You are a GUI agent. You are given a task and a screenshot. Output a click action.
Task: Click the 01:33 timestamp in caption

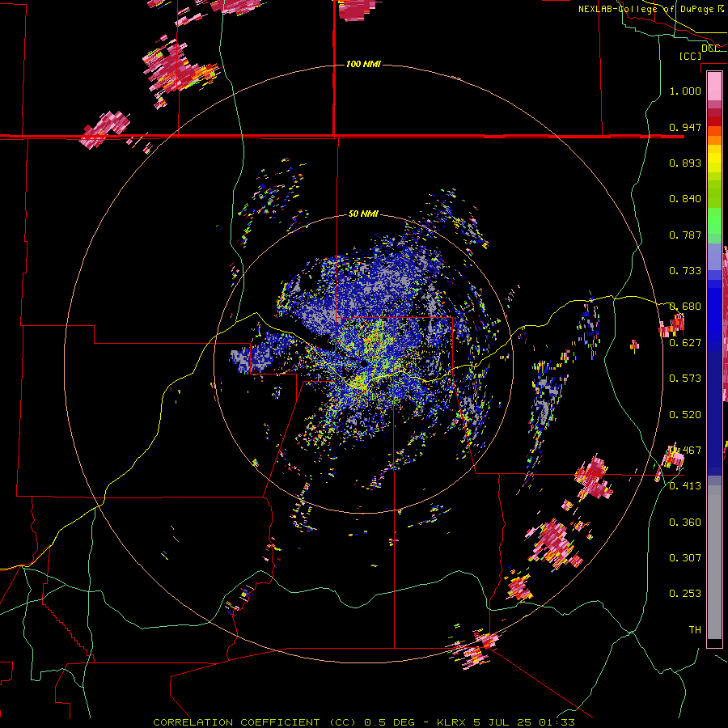557,722
